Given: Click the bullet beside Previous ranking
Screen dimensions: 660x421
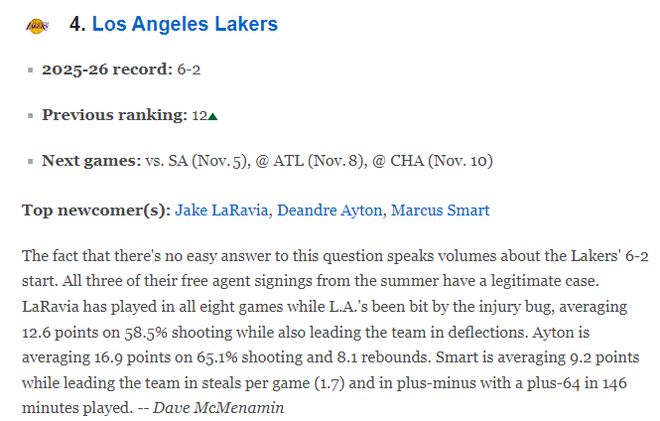Looking at the screenshot, I should pos(30,116).
